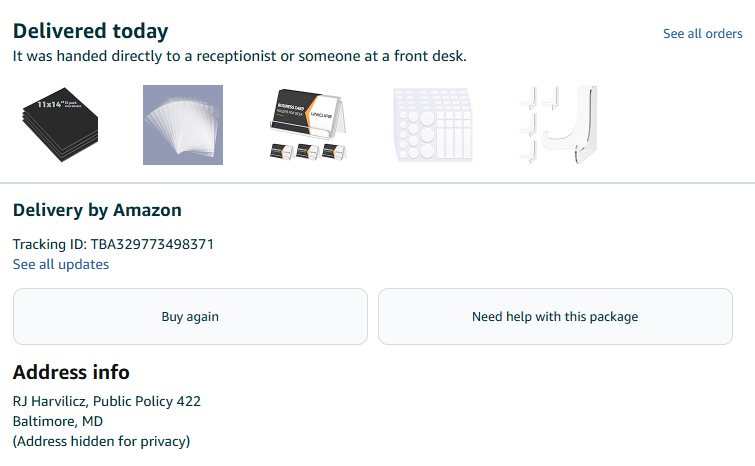The width and height of the screenshot is (755, 466).
Task: Open the See all orders link
Action: (x=702, y=34)
